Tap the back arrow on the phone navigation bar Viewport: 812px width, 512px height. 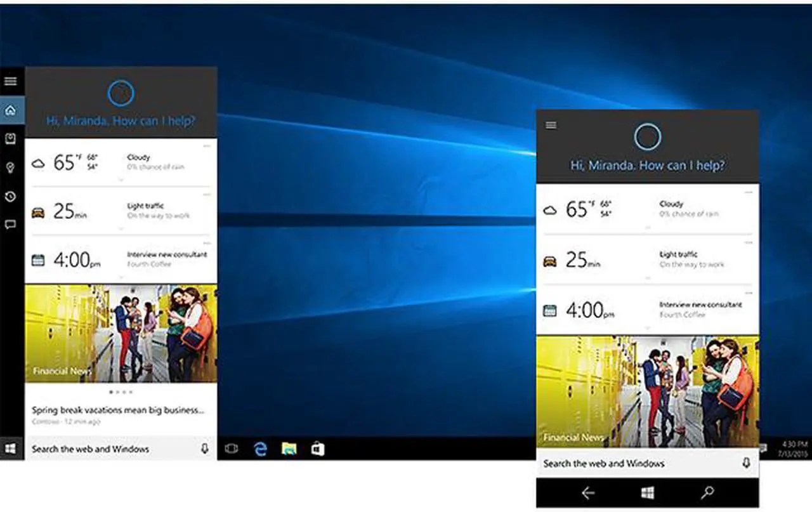click(x=587, y=493)
